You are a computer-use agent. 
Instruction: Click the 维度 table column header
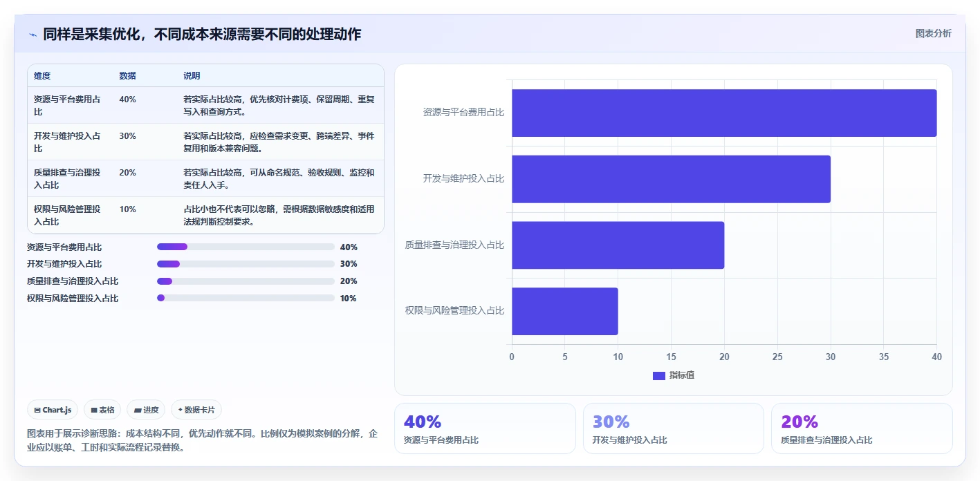click(42, 76)
